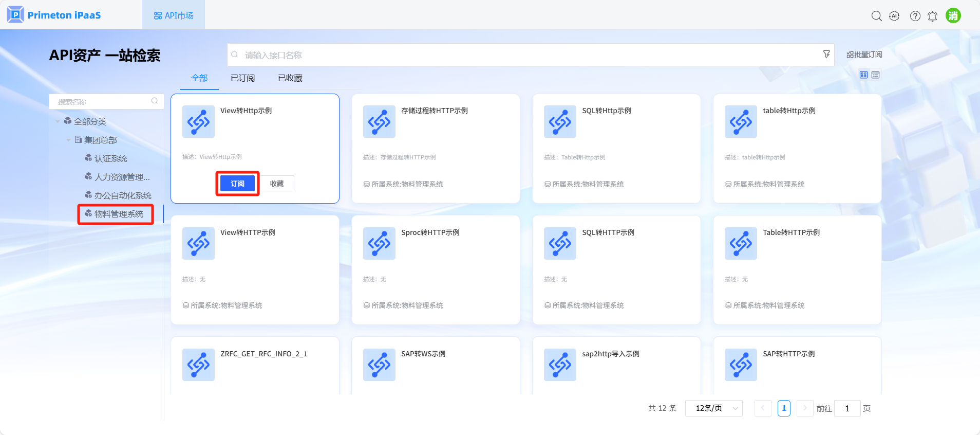Click the 共 12 条 total count text
The height and width of the screenshot is (435, 980).
[662, 408]
